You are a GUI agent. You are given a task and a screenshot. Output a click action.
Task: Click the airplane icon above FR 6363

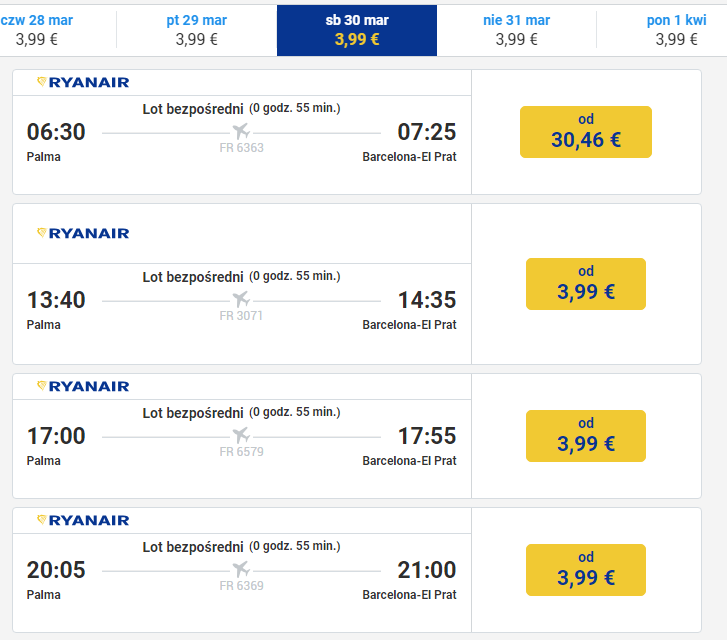point(241,131)
